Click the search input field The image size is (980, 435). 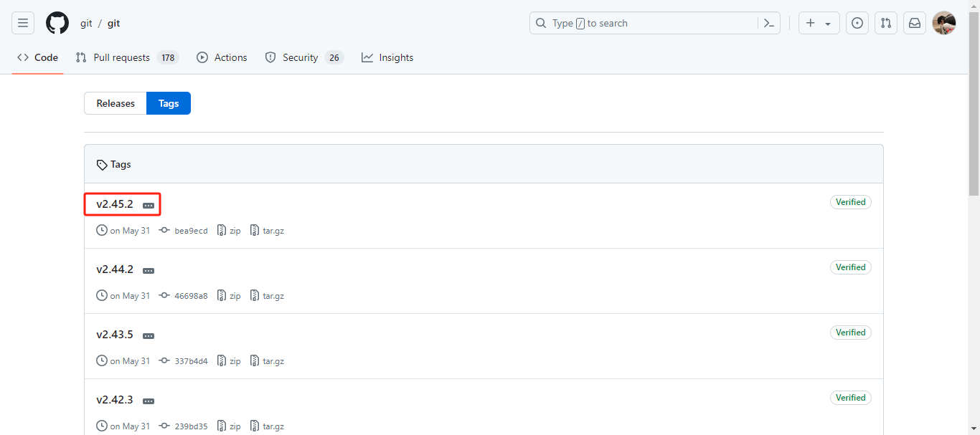[x=646, y=23]
